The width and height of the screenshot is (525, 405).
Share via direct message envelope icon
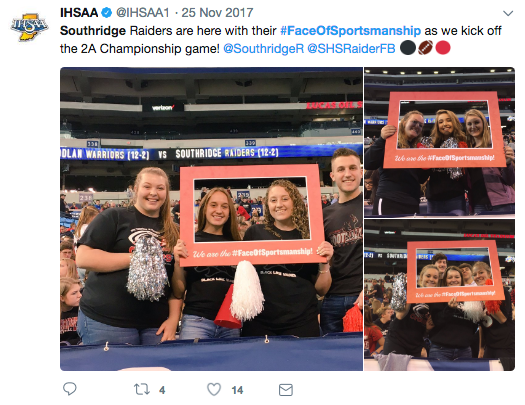pyautogui.click(x=286, y=390)
